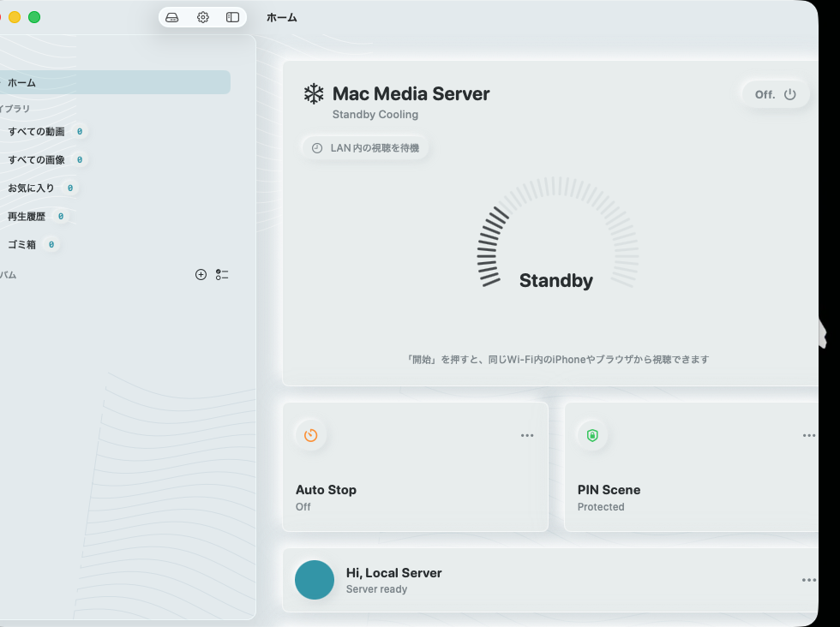Open お気に入り list
The width and height of the screenshot is (840, 627).
(31, 188)
